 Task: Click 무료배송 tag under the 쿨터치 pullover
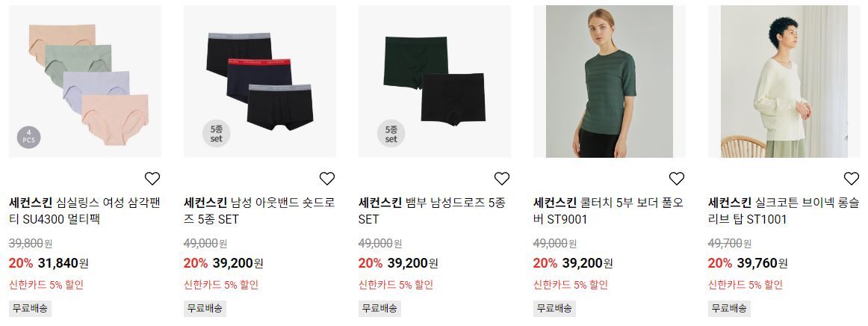coord(554,308)
